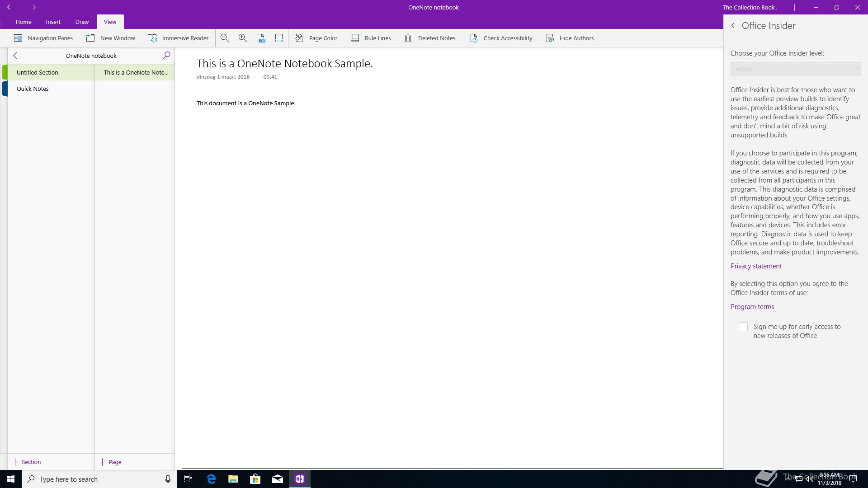
Task: Click the zoom in magnifier icon
Action: pyautogui.click(x=243, y=38)
